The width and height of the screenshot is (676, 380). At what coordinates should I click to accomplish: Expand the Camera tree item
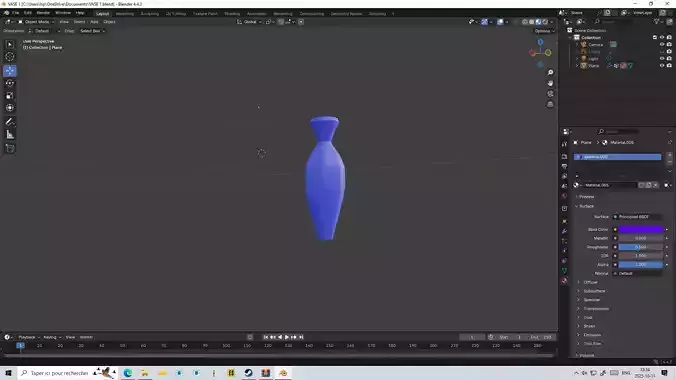577,44
